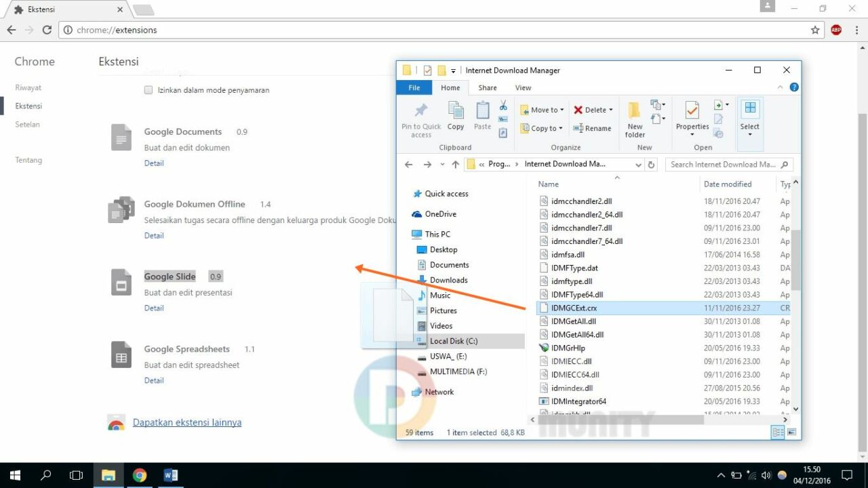
Task: Switch to the View ribbon tab
Action: point(523,87)
